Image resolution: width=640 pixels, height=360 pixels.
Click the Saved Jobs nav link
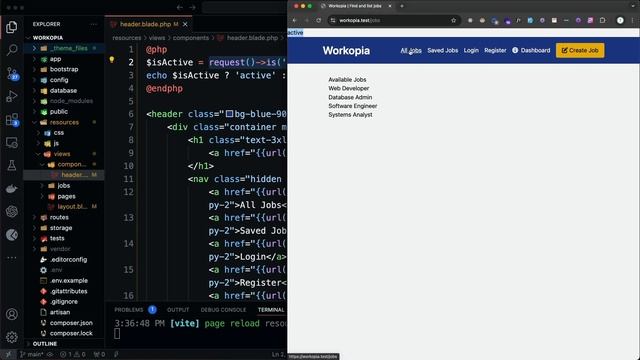442,50
